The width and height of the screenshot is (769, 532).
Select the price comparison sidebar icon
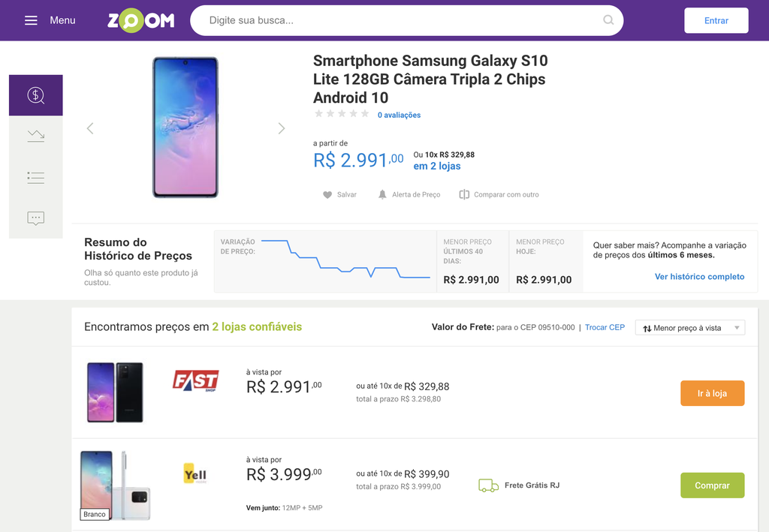(36, 95)
